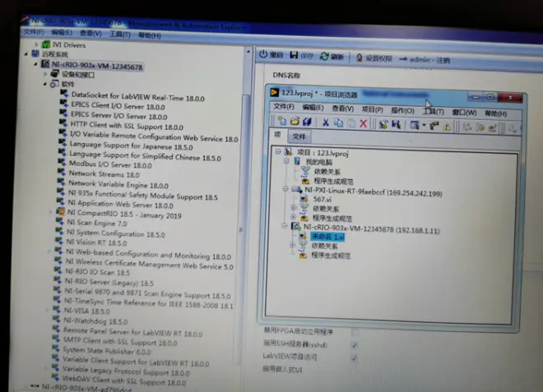Click New Project icon in project explorer toolbar
The width and height of the screenshot is (543, 392).
click(x=282, y=121)
